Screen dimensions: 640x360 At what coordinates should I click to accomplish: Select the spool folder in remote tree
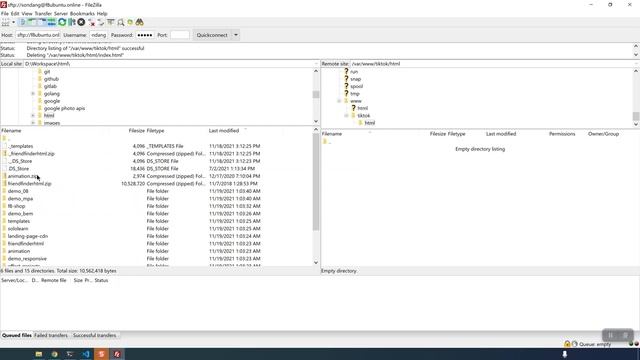[356, 86]
